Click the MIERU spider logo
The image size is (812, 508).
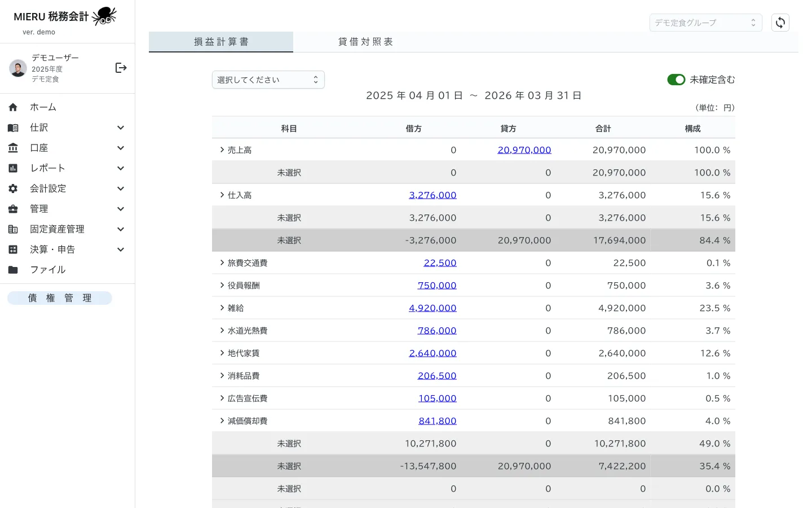click(x=104, y=16)
